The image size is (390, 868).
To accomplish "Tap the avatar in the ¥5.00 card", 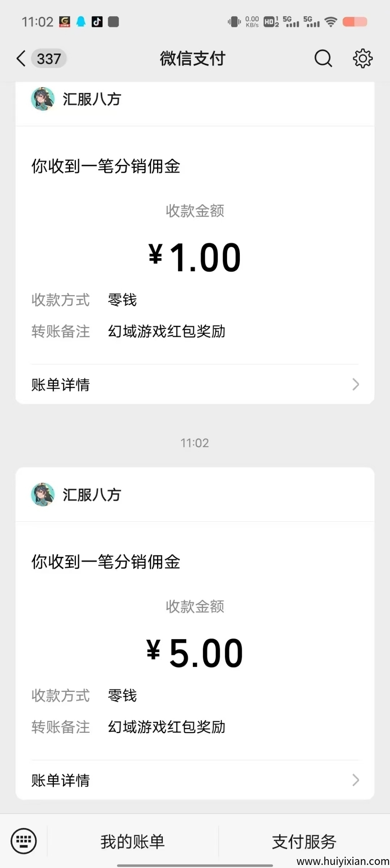I will tap(42, 495).
